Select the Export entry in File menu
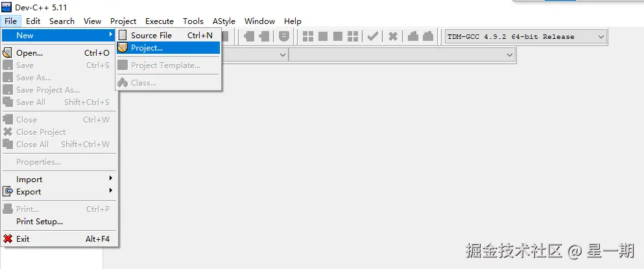Image resolution: width=644 pixels, height=269 pixels. pos(60,191)
